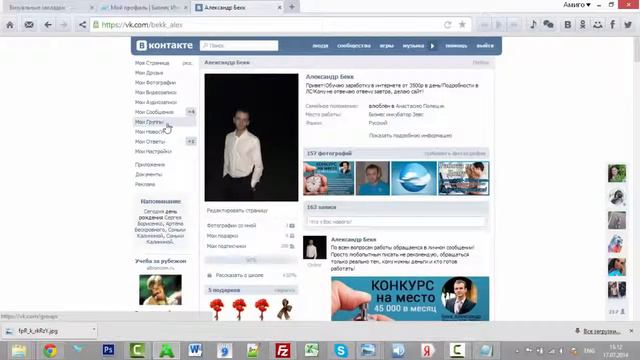Open Word from the taskbar

tap(195, 350)
